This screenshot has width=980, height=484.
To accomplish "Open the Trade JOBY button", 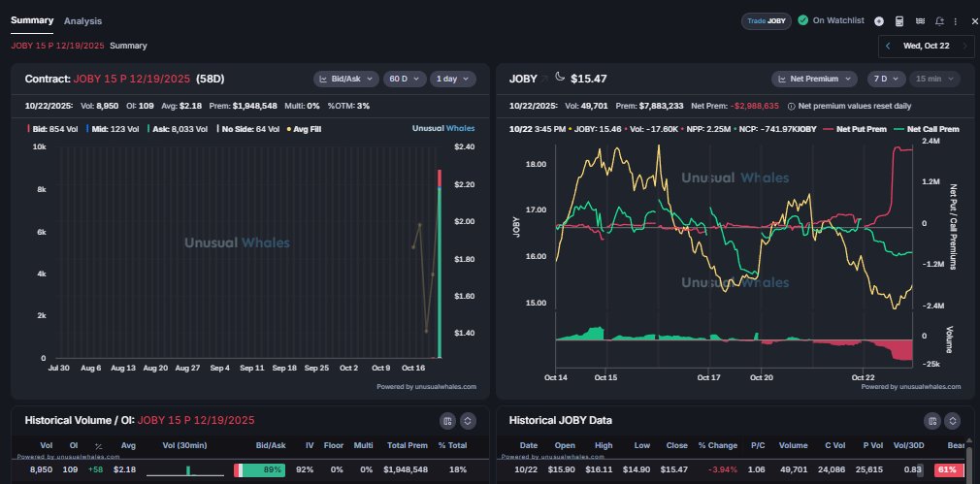I will pos(767,21).
